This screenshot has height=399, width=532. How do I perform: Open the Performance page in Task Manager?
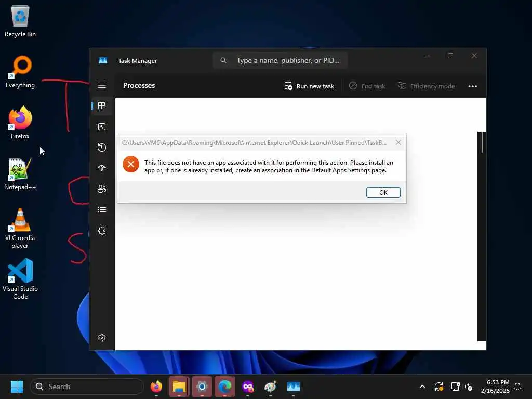click(x=102, y=127)
